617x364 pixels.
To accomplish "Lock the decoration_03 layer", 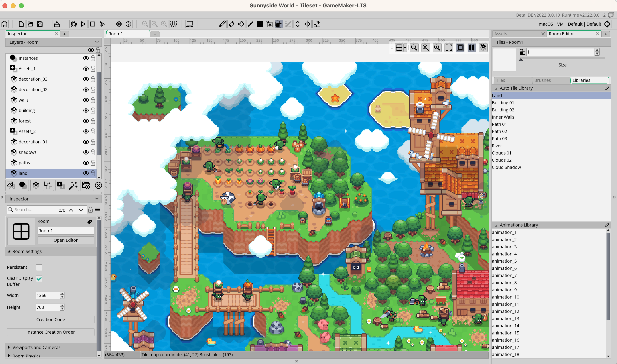I will tap(93, 79).
